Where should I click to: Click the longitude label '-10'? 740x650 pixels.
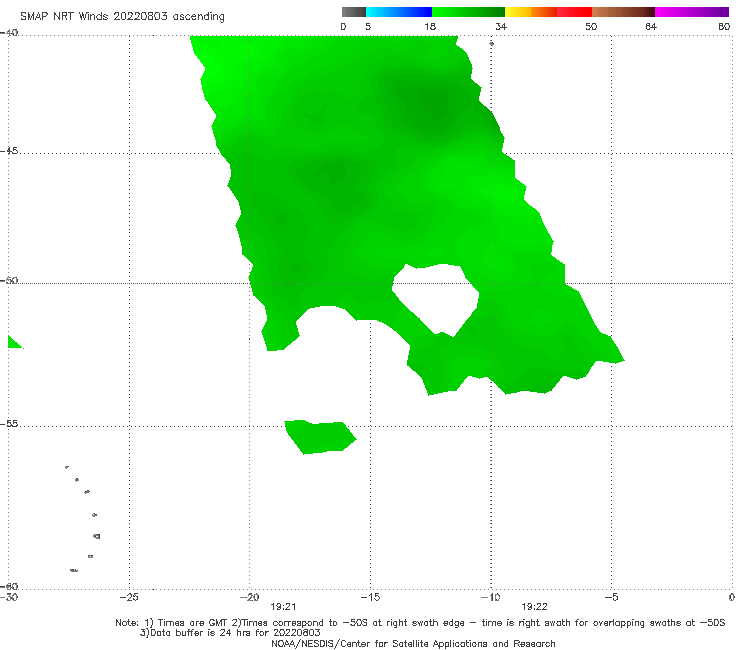(x=490, y=597)
